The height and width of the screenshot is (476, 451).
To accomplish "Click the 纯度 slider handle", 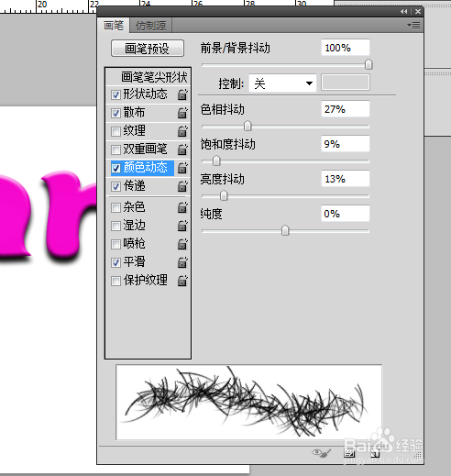I will (285, 230).
